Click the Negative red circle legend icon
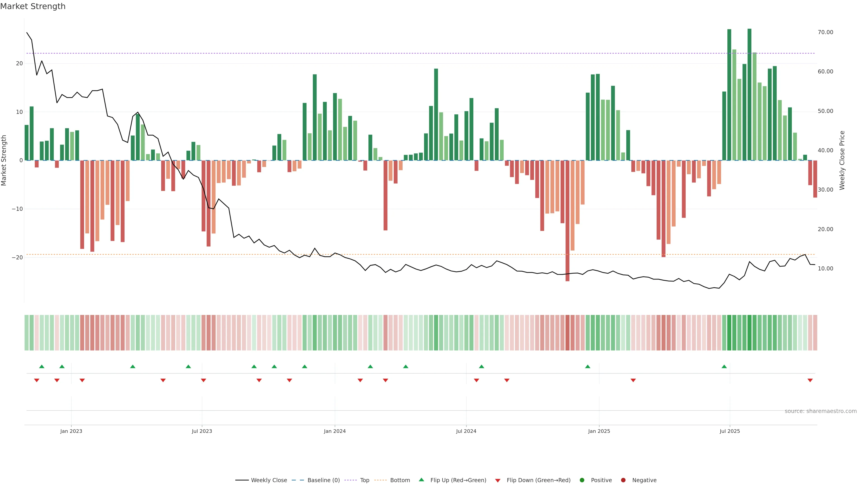 623,480
